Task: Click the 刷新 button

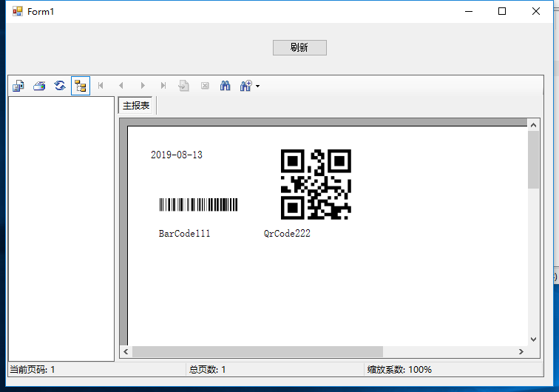Action: click(x=299, y=47)
